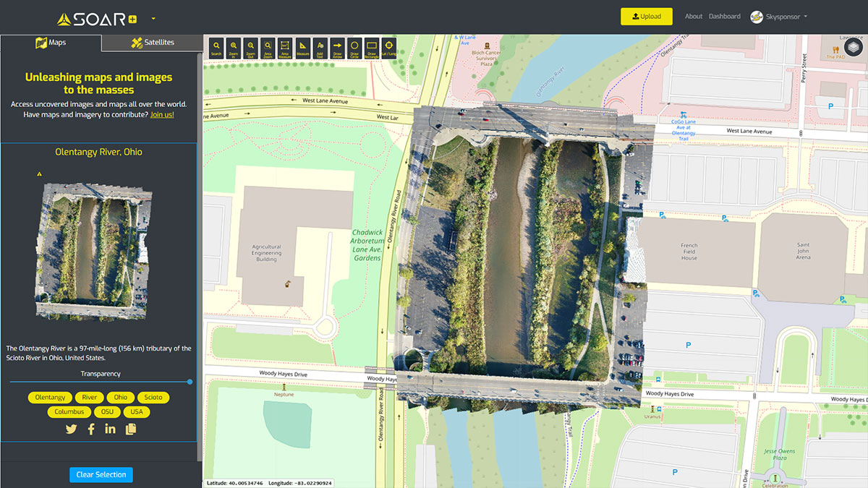Image resolution: width=868 pixels, height=488 pixels.
Task: Open the Lat / Long crosshair tool
Action: pos(389,47)
